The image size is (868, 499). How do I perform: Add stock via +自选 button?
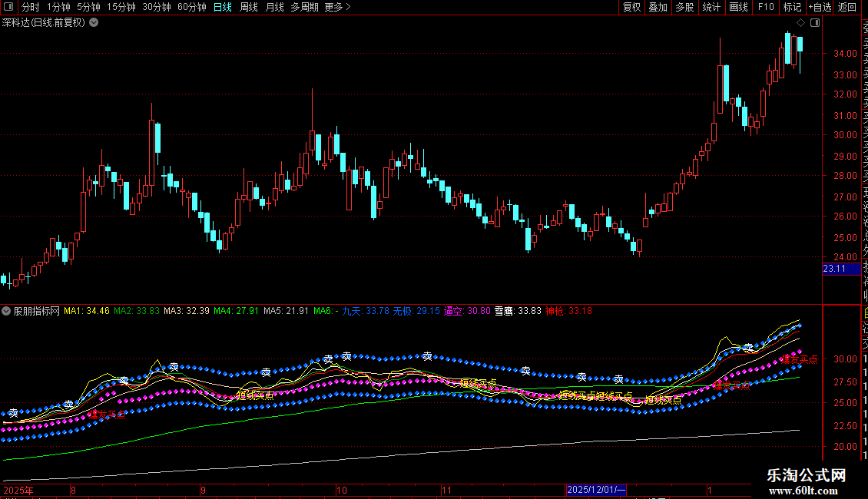(x=820, y=7)
